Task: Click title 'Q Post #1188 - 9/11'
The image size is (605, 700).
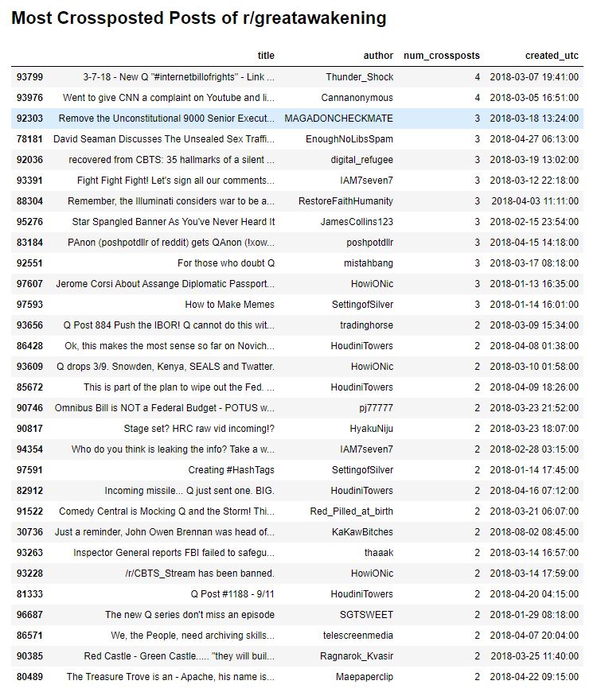Action: (x=232, y=594)
